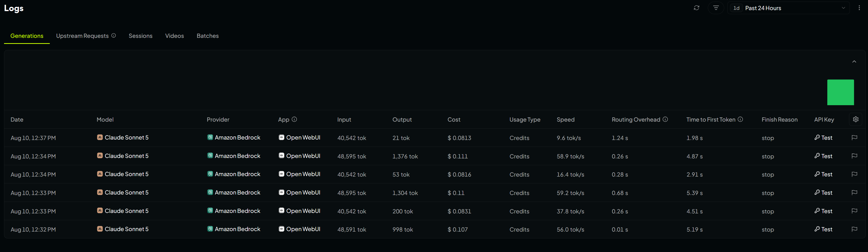The image size is (868, 252).
Task: Click the 59.2 tok/s speed value
Action: click(571, 193)
